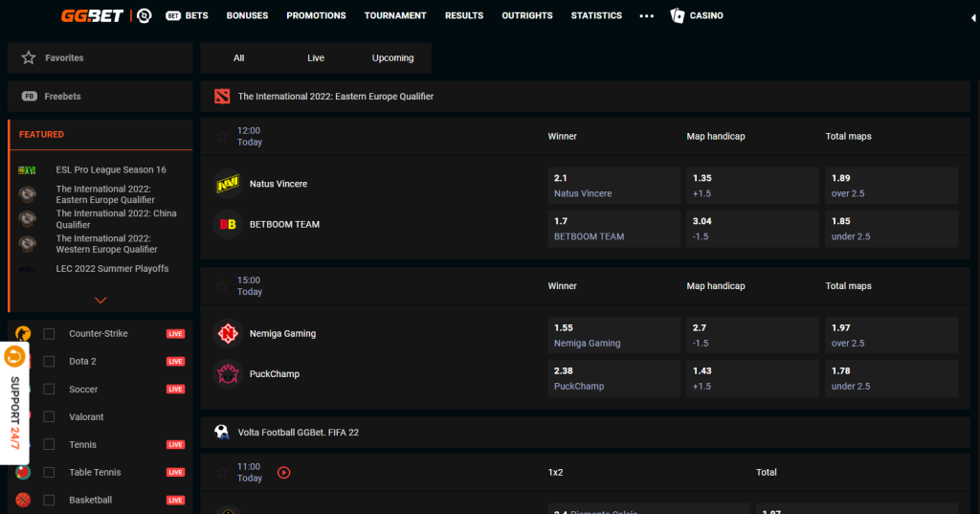Click the BET badge icon next to Bets
The height and width of the screenshot is (514, 980).
(173, 15)
